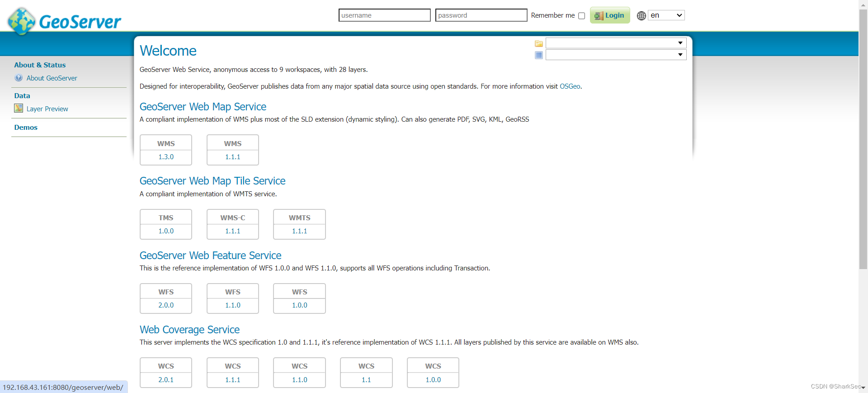The image size is (868, 393).
Task: Open WCS 1.1 capabilities
Action: tap(366, 380)
